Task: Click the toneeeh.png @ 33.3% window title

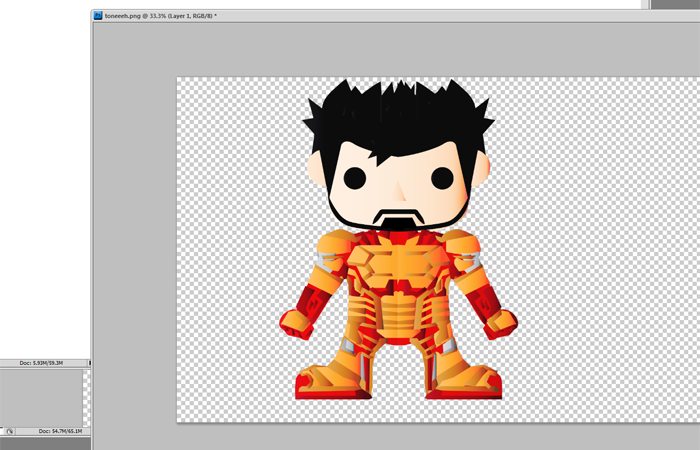Action: (161, 16)
